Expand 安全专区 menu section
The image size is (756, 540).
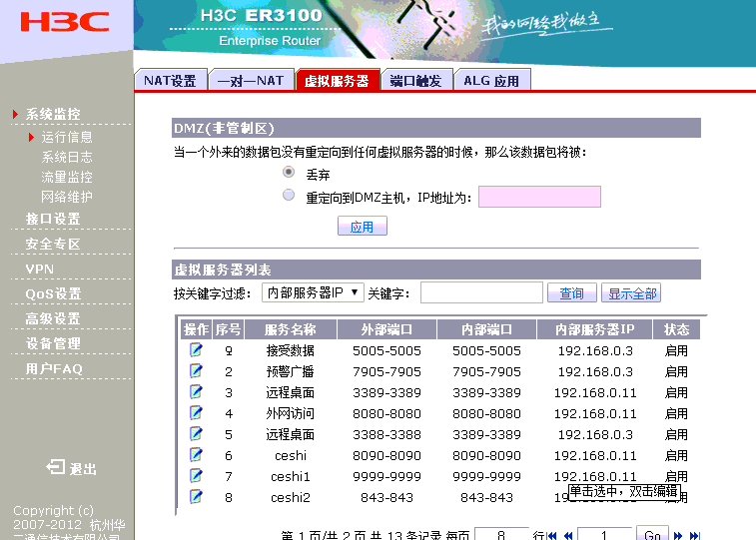pos(53,244)
